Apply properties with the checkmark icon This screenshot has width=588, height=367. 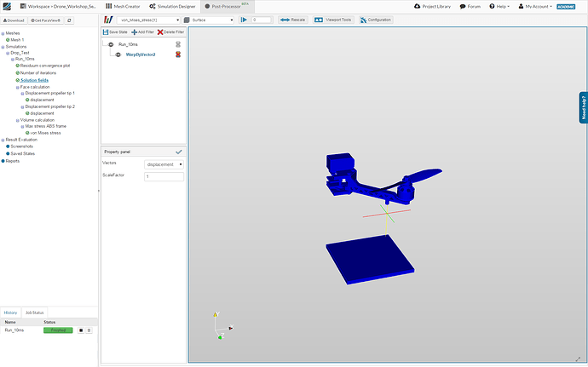click(179, 151)
